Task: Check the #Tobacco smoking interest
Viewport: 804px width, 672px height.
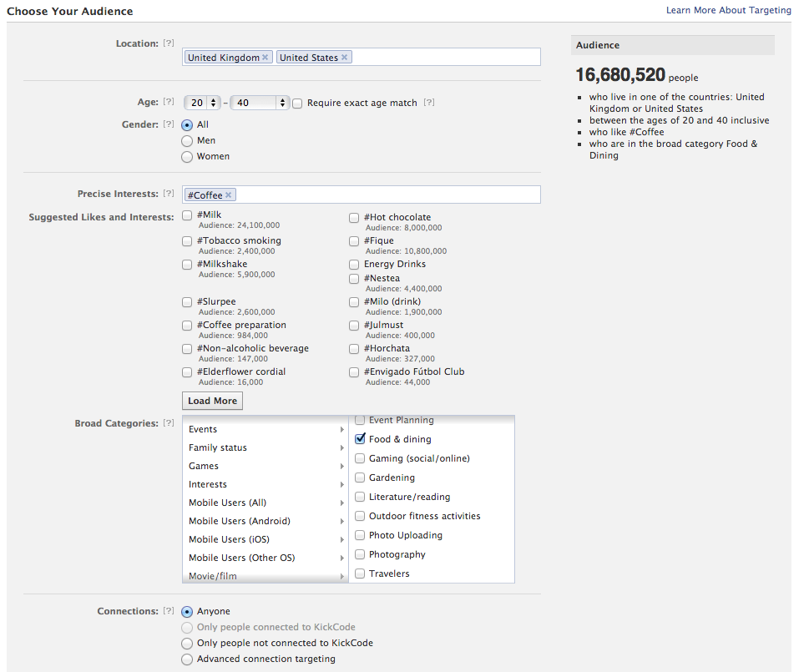Action: [187, 241]
